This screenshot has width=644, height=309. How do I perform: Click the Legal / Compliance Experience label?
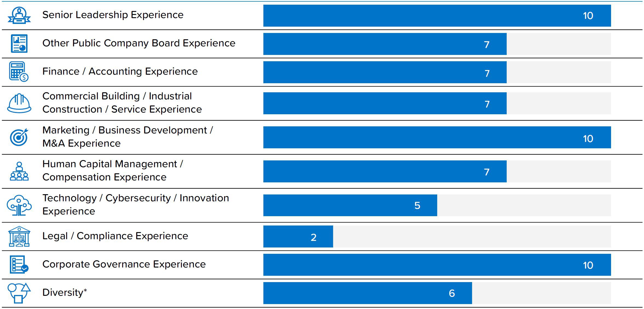pos(115,236)
